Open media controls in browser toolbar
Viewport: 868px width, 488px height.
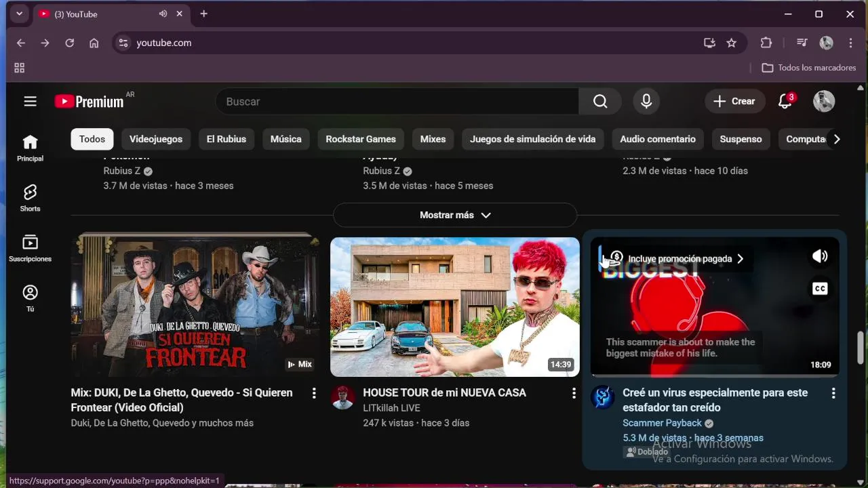802,43
